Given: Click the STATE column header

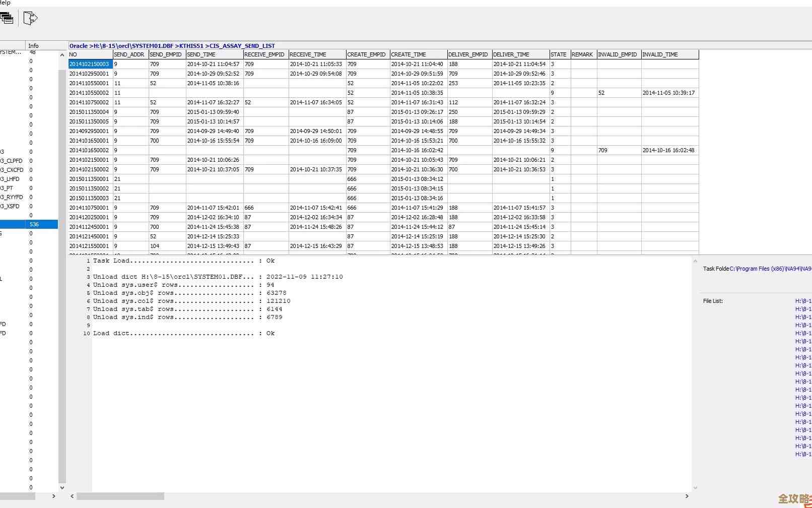Looking at the screenshot, I should tap(558, 54).
